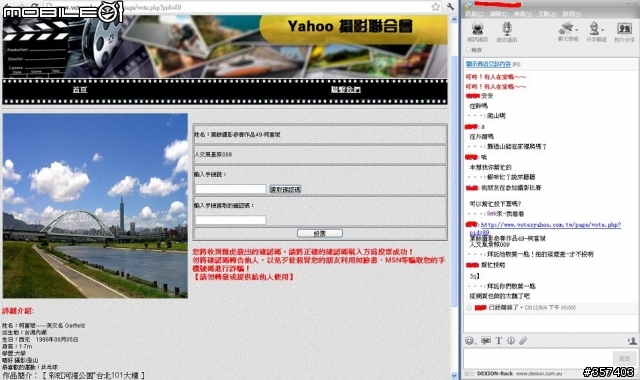Click the messenger window title icon

pos(468,4)
